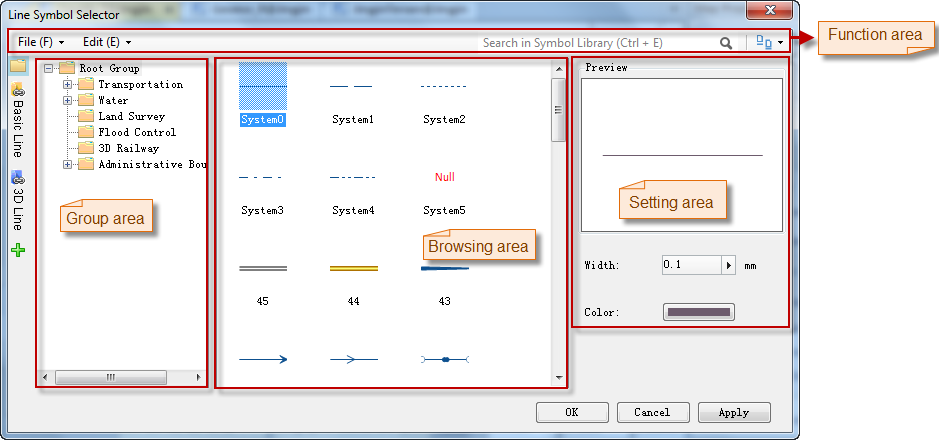The width and height of the screenshot is (939, 440).
Task: Open the File (F) menu
Action: point(40,43)
